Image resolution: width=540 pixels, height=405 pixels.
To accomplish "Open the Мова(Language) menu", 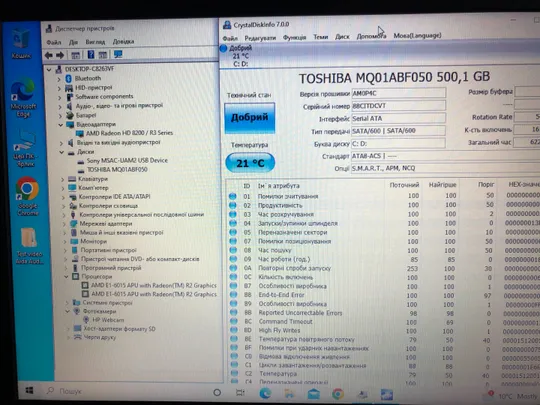I will pos(417,35).
